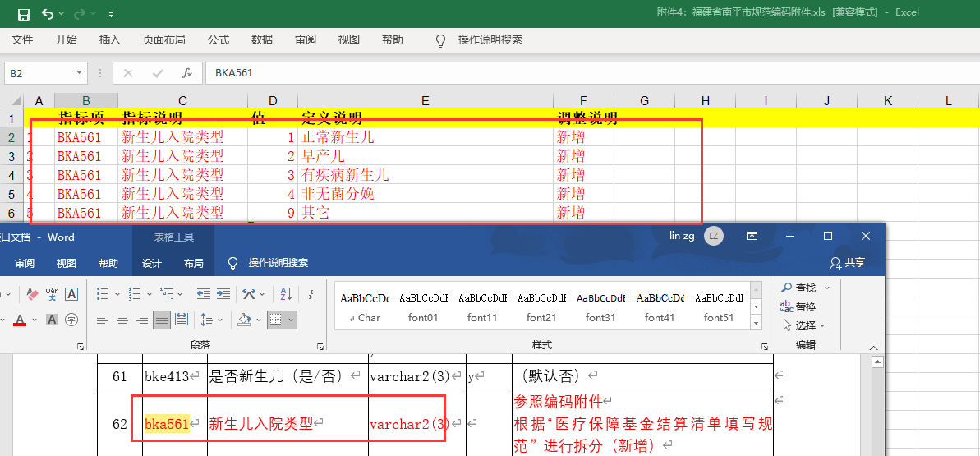The image size is (980, 456).
Task: Click the Excel insert function fx icon
Action: click(x=186, y=73)
